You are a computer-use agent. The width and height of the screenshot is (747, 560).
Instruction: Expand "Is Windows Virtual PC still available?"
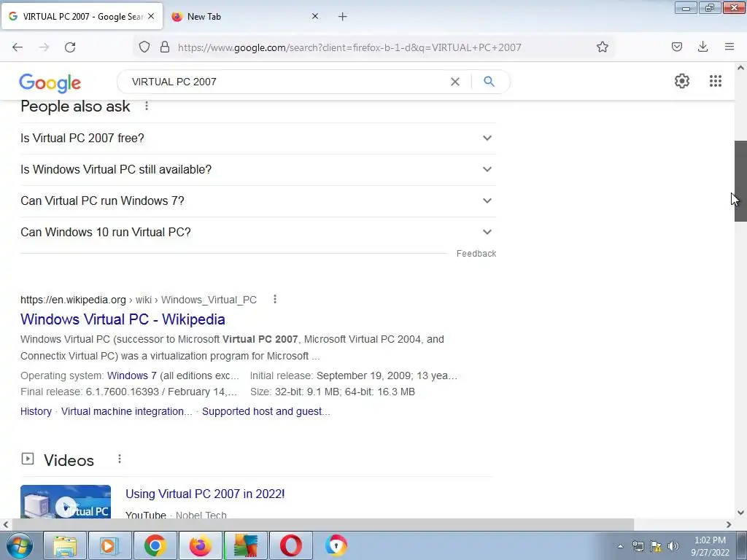click(258, 169)
